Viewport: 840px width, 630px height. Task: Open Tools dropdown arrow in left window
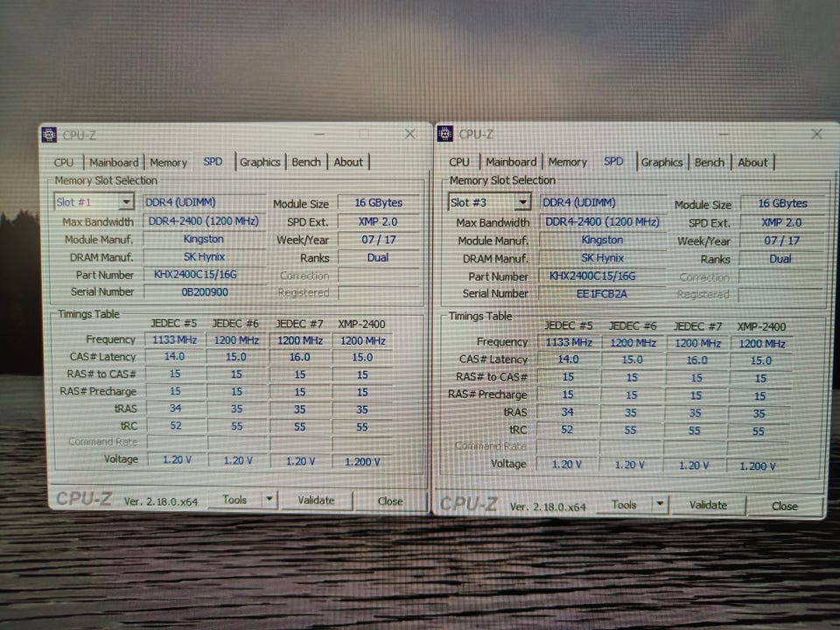tap(269, 500)
